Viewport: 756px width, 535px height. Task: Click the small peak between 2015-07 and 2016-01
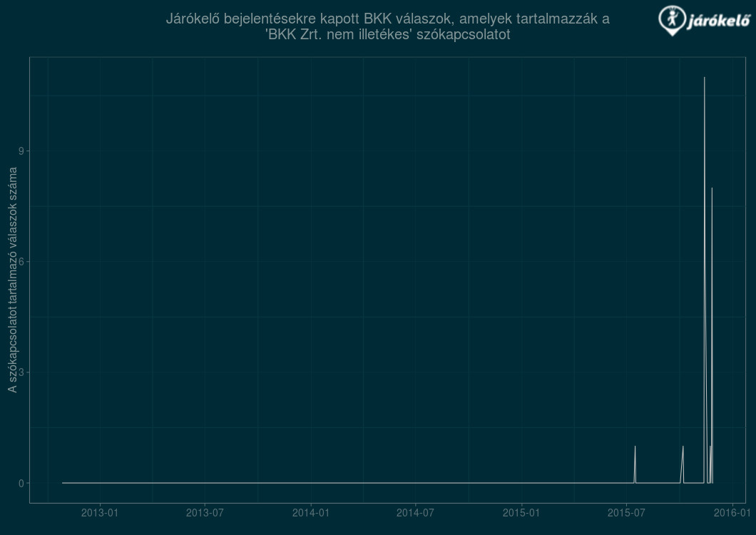[683, 447]
